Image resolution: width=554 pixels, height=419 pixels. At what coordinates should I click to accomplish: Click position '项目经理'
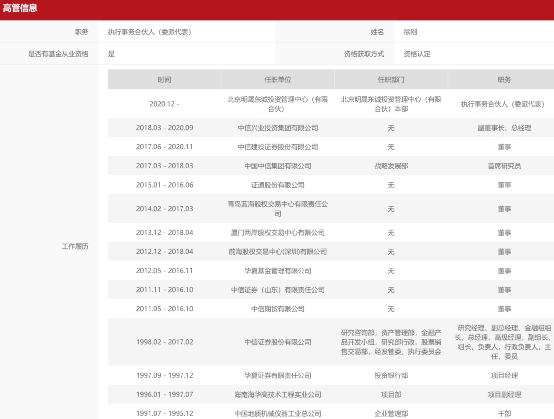(504, 375)
